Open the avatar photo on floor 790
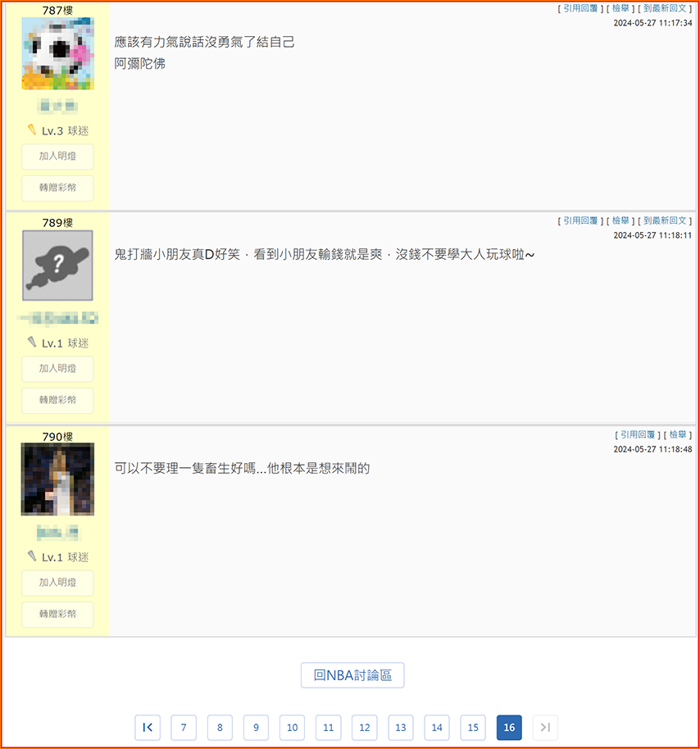Image resolution: width=700 pixels, height=749 pixels. (57, 479)
